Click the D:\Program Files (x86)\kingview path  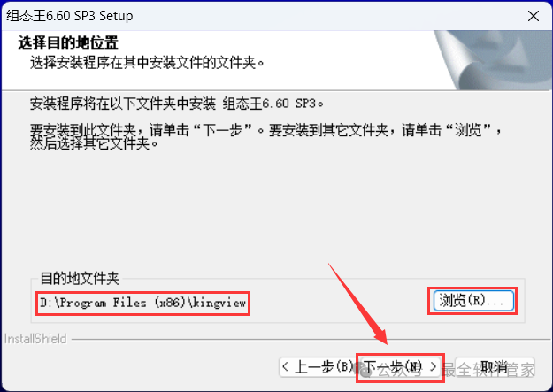point(142,303)
